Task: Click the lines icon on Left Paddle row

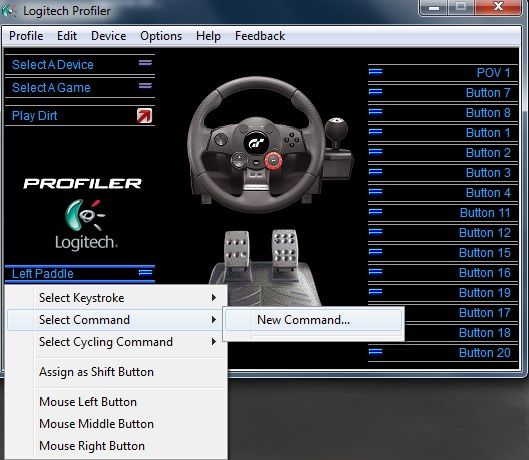Action: point(145,272)
